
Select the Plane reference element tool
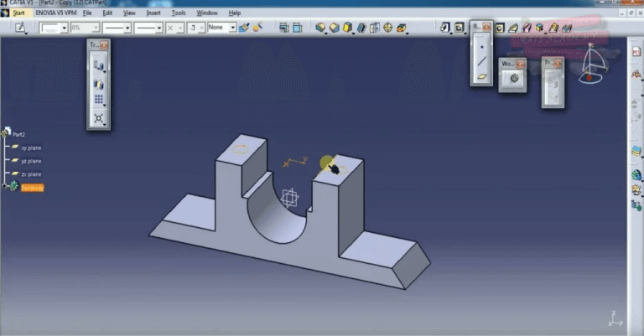[481, 76]
